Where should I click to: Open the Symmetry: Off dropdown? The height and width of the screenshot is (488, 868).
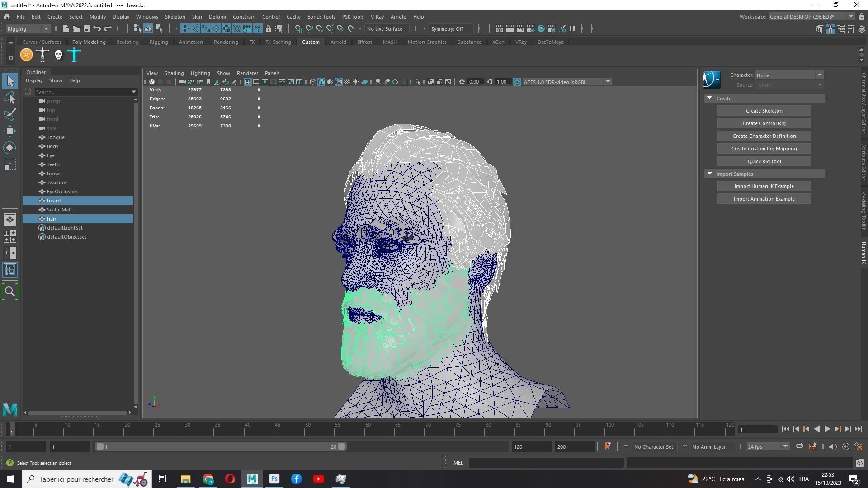[x=451, y=29]
